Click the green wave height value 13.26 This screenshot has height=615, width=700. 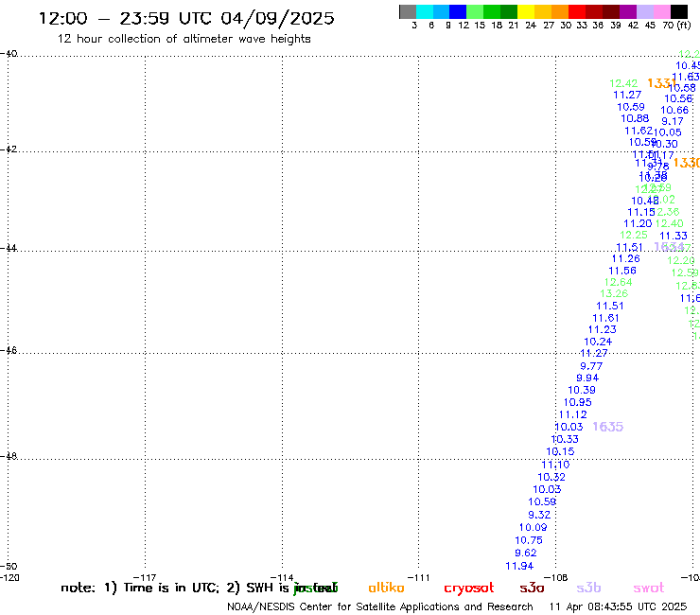tap(614, 293)
